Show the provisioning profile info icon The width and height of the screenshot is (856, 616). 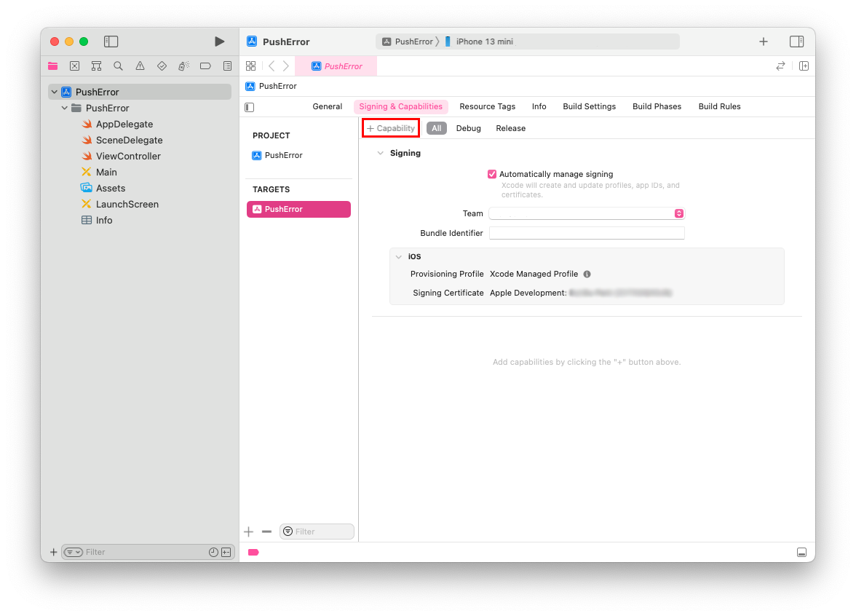(x=587, y=274)
